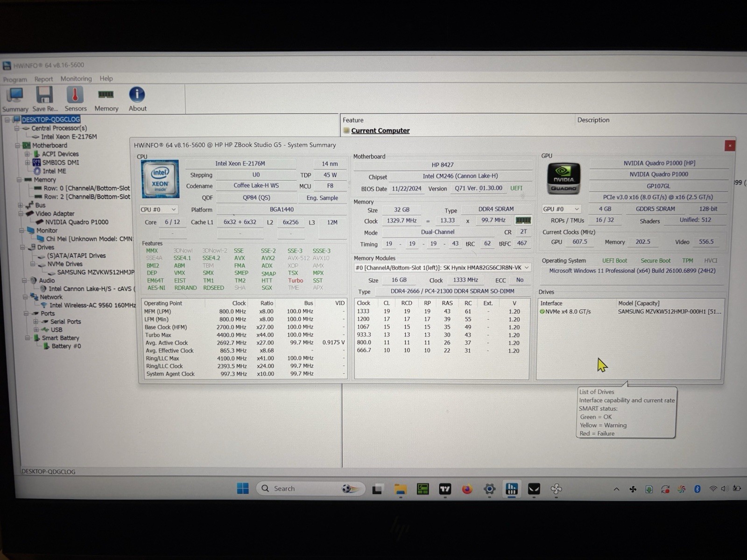Show hidden system tray icons
This screenshot has width=747, height=560.
pos(616,489)
